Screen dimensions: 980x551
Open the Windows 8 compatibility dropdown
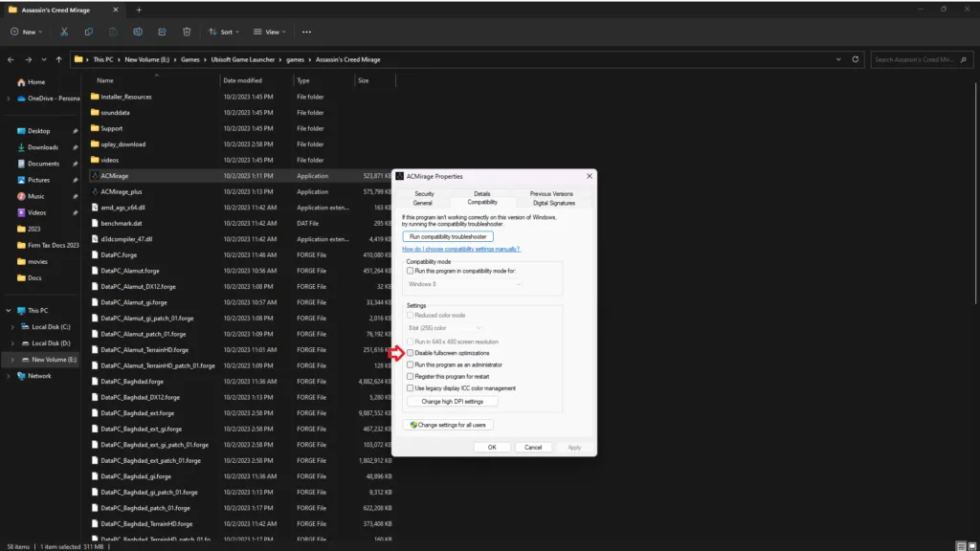(464, 284)
